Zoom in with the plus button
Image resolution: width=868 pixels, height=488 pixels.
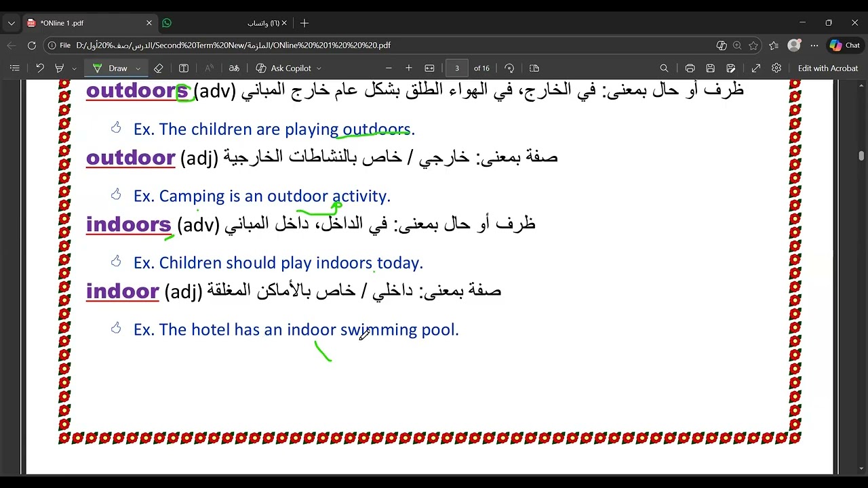408,68
